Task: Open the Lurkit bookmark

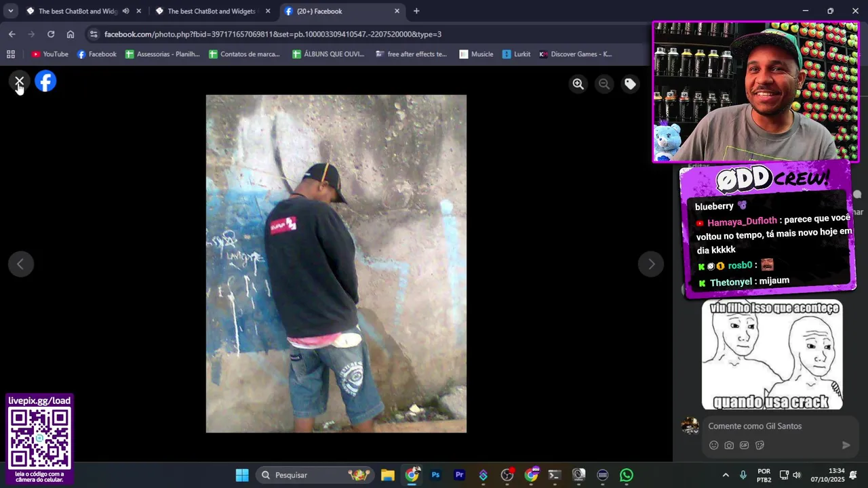Action: 516,54
